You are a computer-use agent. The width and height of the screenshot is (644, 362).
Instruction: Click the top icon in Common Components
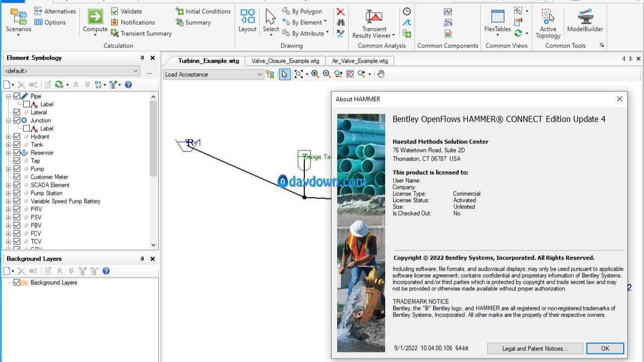pos(447,12)
